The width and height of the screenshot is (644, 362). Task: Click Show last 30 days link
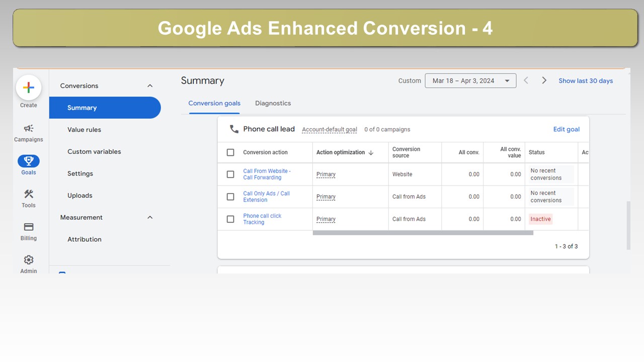[586, 80]
